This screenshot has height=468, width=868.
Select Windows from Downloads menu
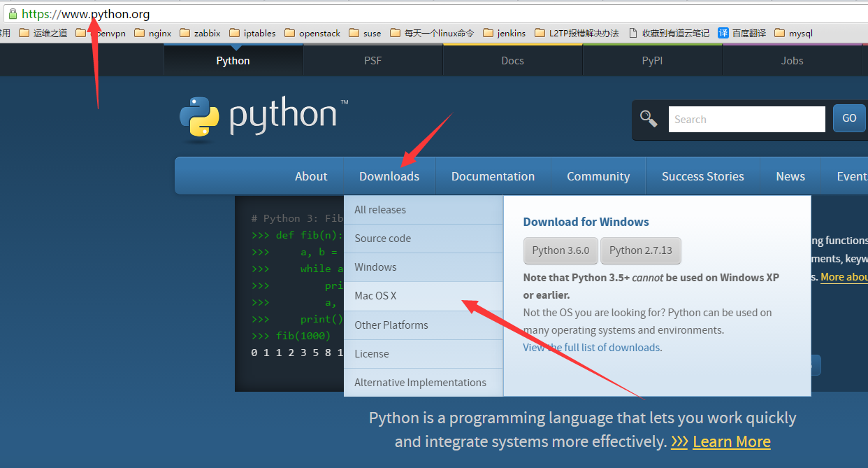tap(424, 267)
